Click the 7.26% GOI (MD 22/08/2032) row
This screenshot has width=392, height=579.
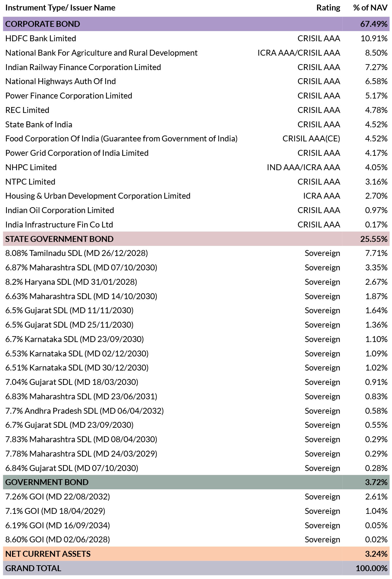tap(196, 497)
